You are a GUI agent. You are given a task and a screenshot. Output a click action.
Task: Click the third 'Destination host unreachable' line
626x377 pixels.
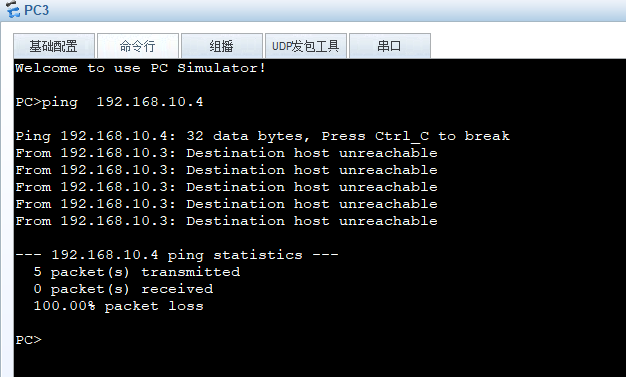tap(226, 187)
